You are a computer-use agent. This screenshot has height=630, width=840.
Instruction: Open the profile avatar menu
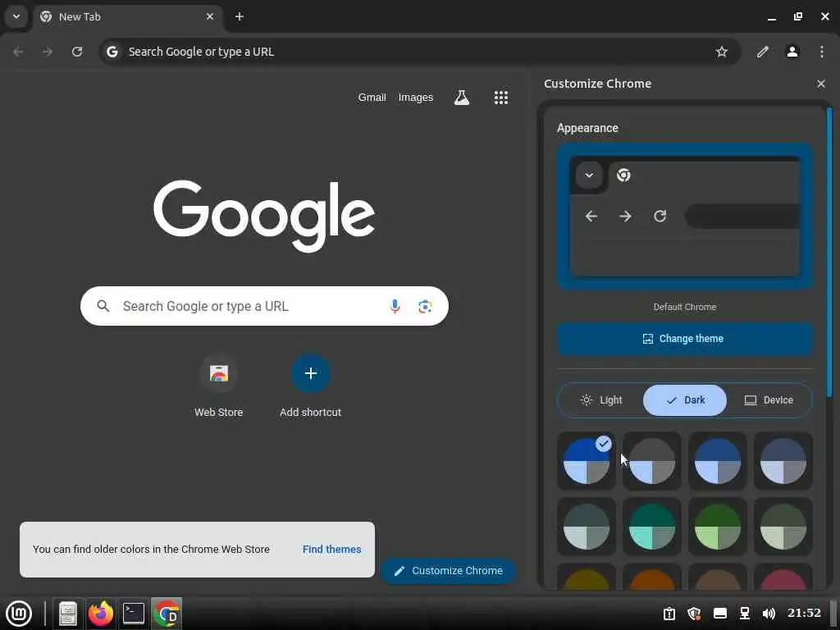point(792,52)
